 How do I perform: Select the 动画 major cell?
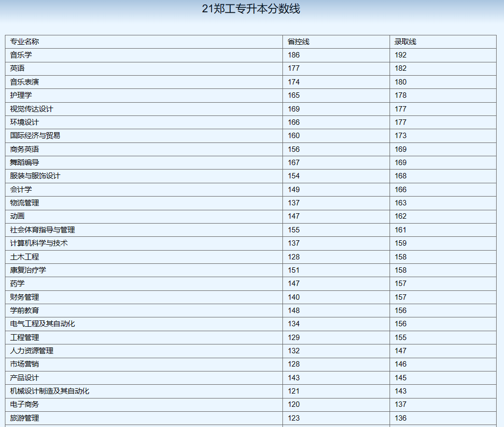tap(144, 217)
